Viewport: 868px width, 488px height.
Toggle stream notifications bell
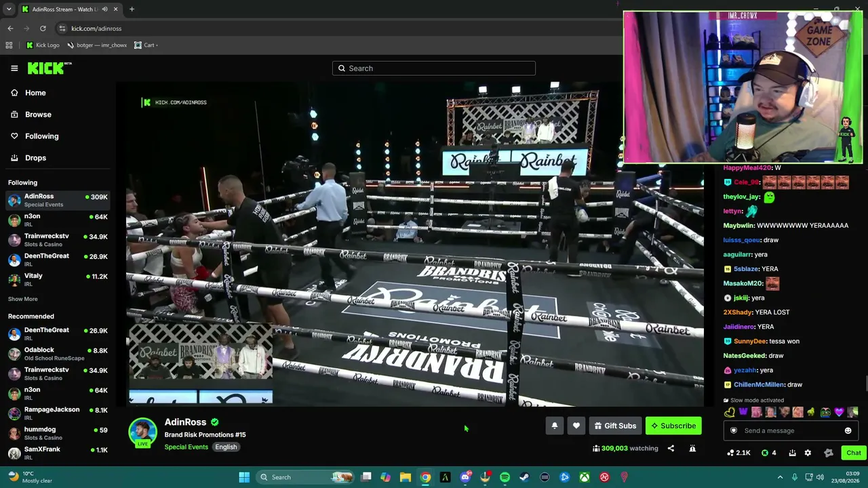click(x=554, y=426)
